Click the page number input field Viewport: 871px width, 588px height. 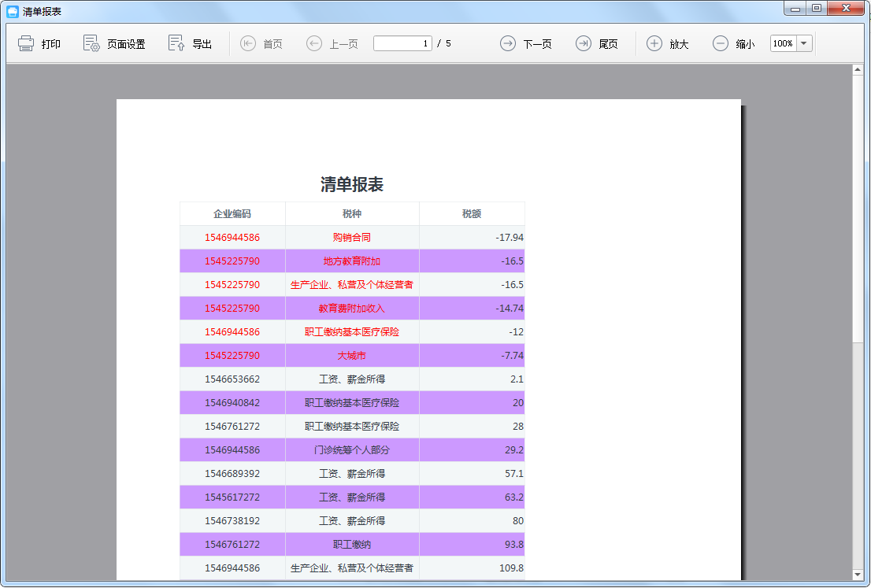[x=402, y=43]
